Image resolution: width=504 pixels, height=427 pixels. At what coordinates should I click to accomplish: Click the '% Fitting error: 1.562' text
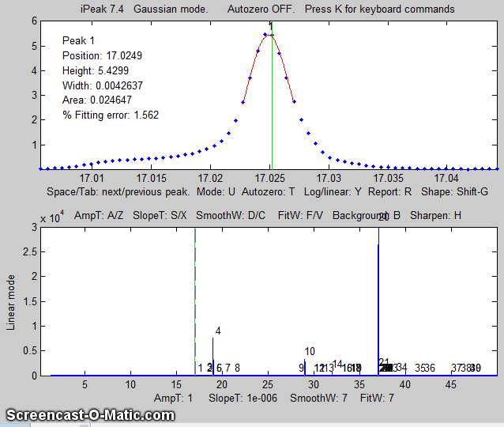click(x=111, y=115)
